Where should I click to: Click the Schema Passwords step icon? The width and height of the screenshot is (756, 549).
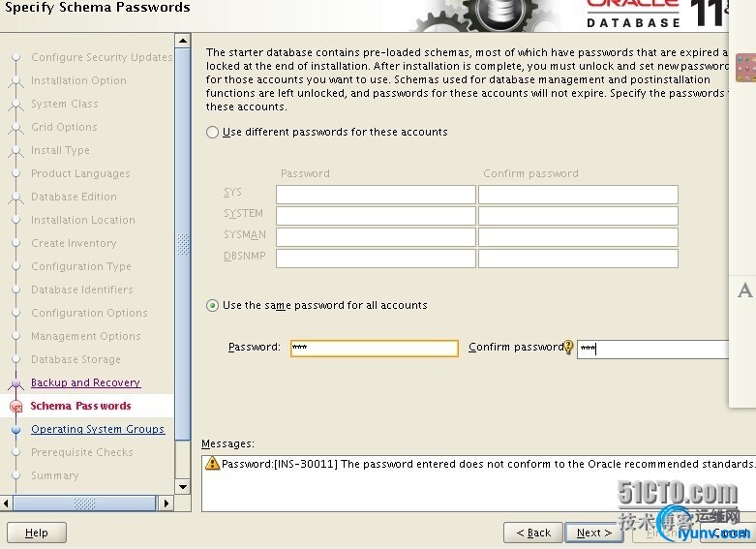15,407
